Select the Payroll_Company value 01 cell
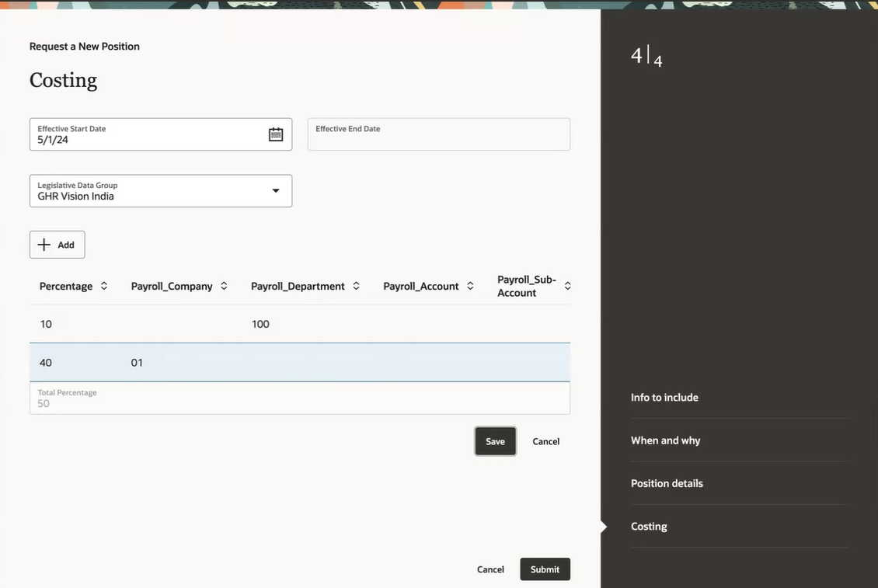The width and height of the screenshot is (878, 588). 137,363
